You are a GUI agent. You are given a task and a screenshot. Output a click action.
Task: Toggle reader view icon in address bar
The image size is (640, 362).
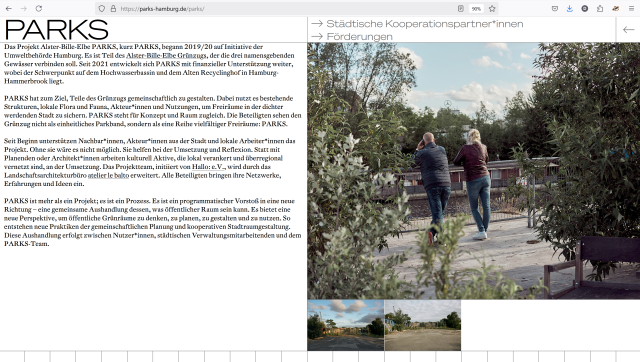[x=461, y=9]
